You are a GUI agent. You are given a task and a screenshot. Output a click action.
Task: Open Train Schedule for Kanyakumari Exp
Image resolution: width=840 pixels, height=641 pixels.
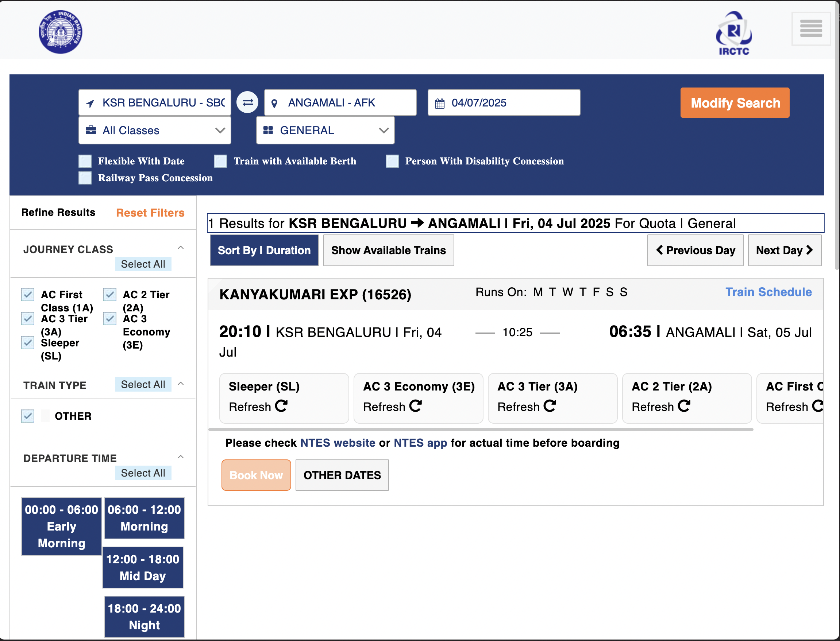pyautogui.click(x=768, y=292)
